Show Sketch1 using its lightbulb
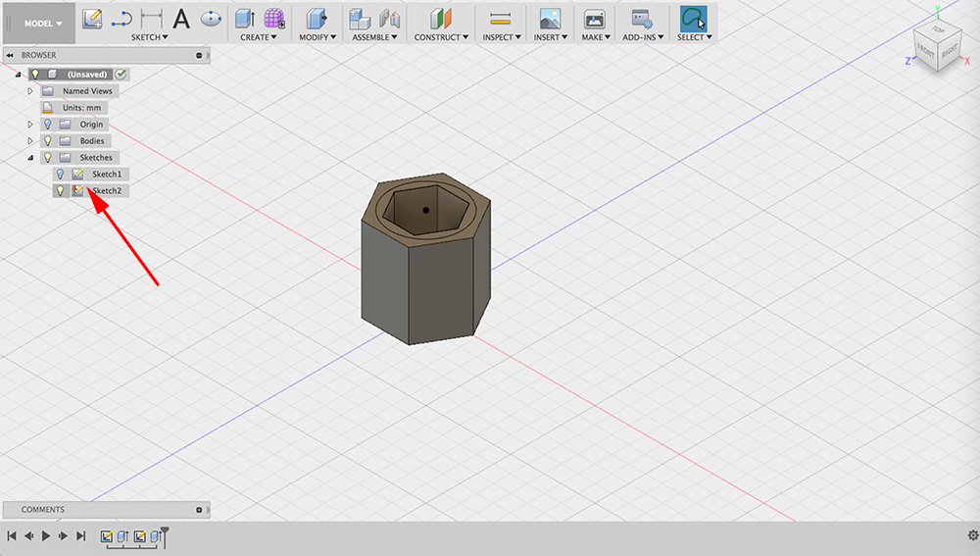Image resolution: width=980 pixels, height=556 pixels. pos(60,174)
